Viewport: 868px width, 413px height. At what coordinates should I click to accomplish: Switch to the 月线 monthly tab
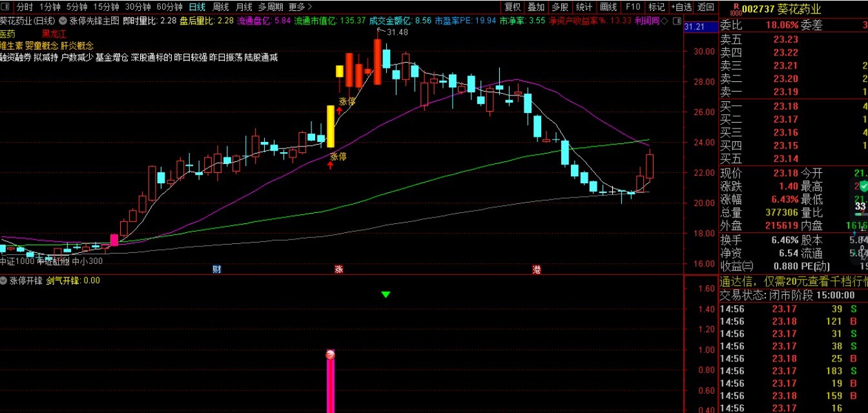(x=243, y=7)
